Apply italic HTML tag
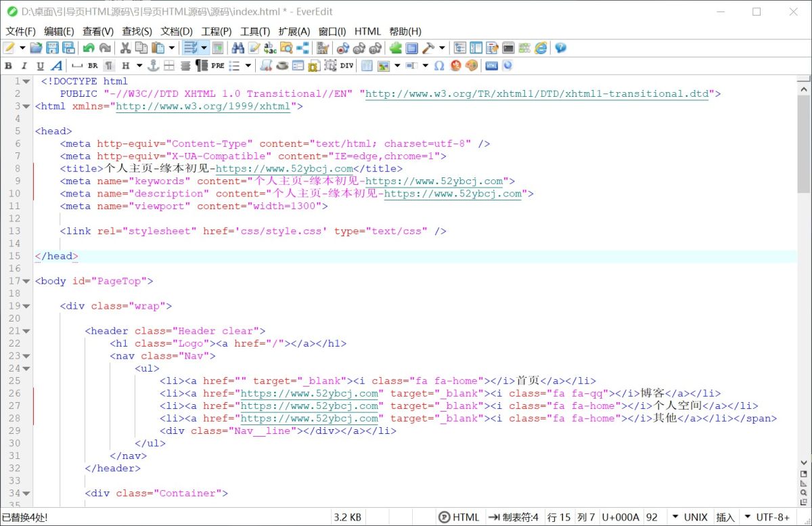The image size is (812, 526). tap(24, 66)
